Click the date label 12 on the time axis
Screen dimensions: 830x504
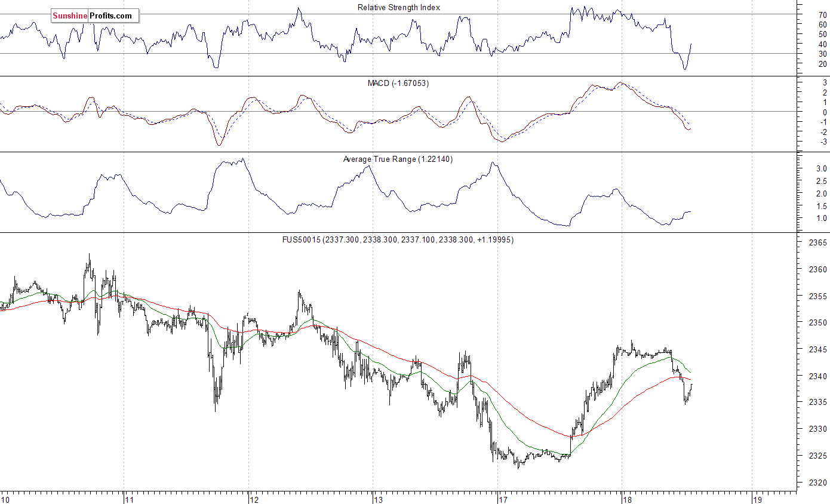click(255, 499)
